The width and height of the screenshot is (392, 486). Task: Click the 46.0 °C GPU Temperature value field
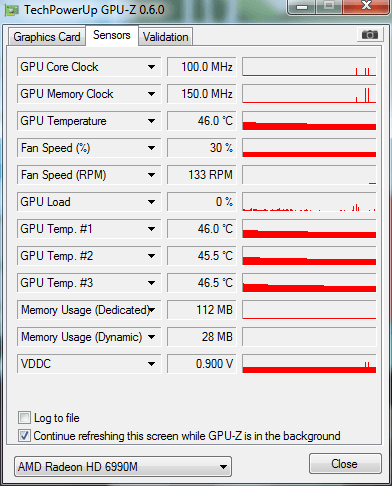(x=202, y=121)
